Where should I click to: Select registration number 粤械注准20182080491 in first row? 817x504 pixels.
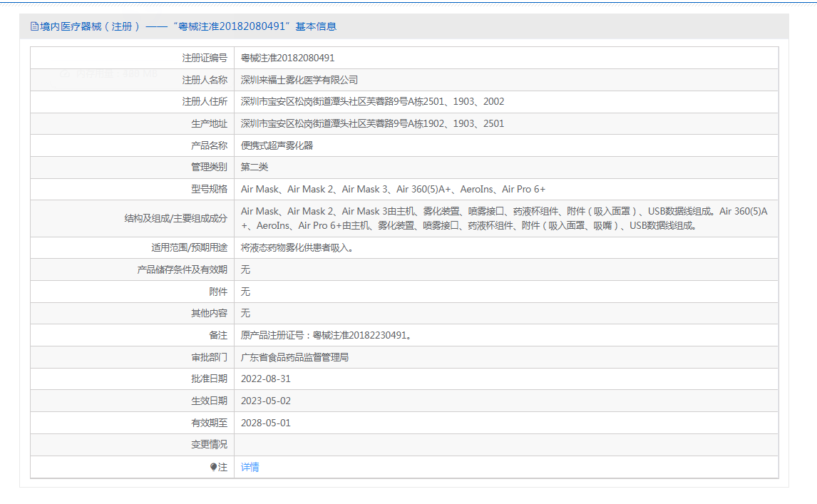[287, 58]
